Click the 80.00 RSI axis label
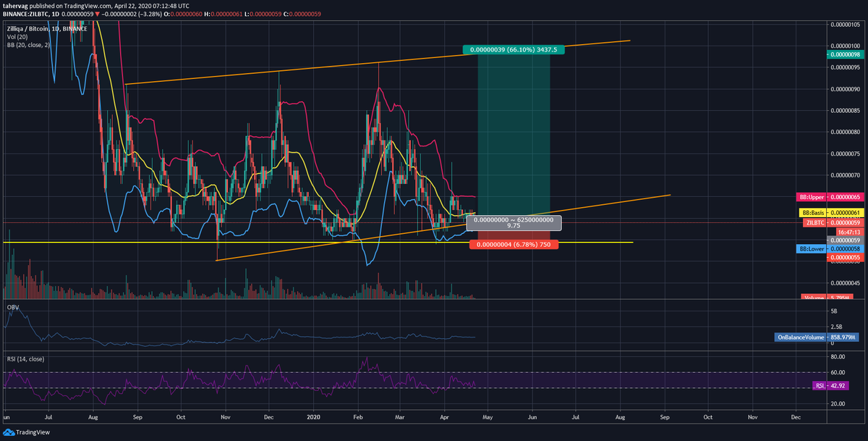Viewport: 868px width, 441px height. click(839, 356)
